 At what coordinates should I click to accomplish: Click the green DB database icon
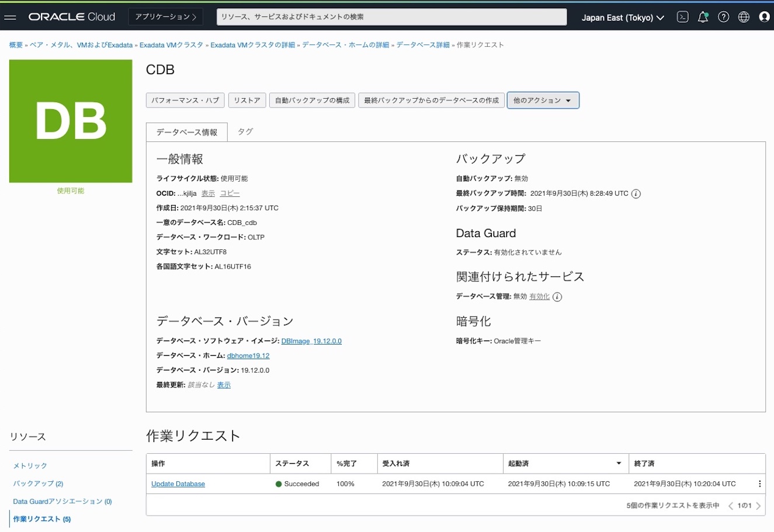tap(71, 121)
